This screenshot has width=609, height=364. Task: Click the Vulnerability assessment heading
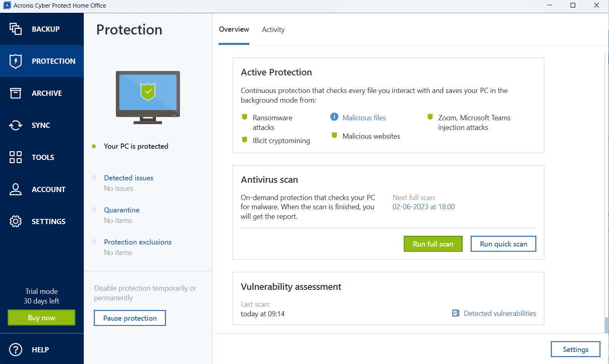pos(291,287)
